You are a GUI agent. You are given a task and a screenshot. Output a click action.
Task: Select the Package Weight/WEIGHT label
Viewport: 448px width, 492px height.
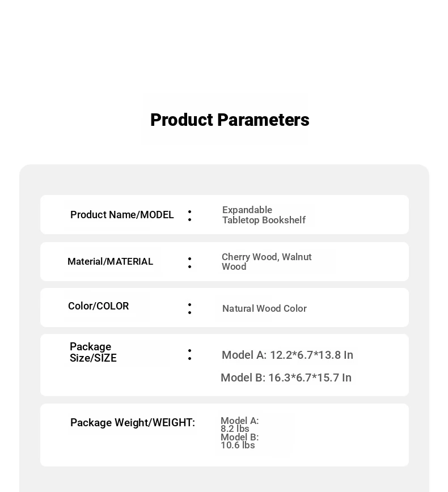[x=133, y=423]
